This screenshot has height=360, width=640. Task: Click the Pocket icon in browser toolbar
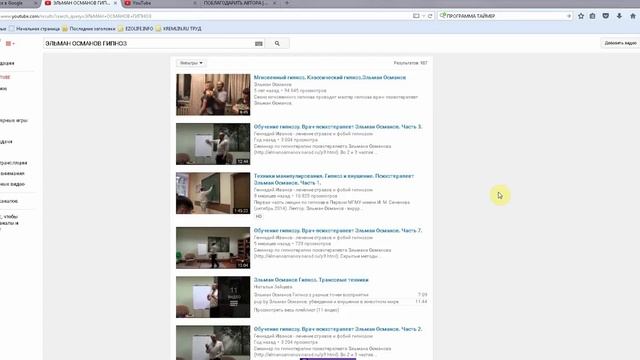tap(606, 16)
